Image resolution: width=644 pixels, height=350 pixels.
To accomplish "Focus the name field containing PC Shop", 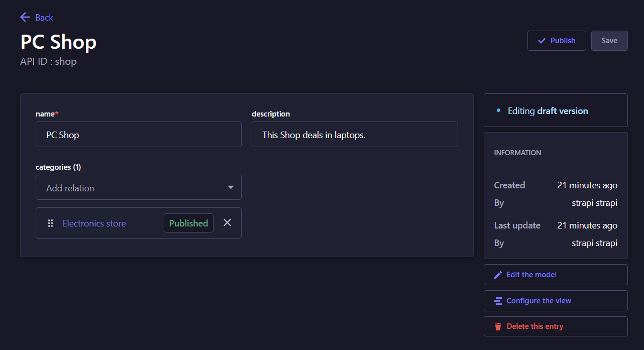I will 138,135.
